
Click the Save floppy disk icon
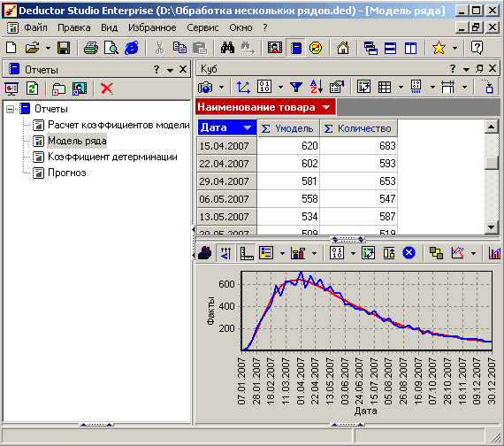coord(64,48)
